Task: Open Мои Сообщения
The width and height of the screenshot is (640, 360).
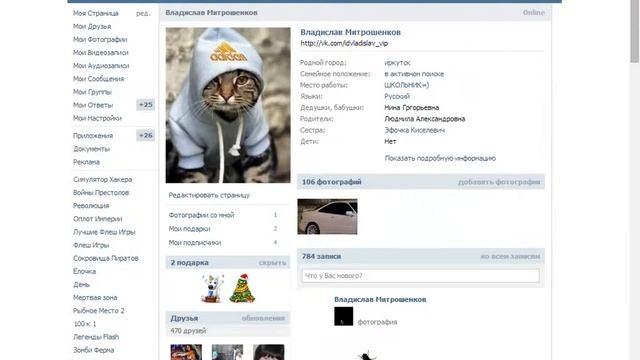Action: click(98, 78)
